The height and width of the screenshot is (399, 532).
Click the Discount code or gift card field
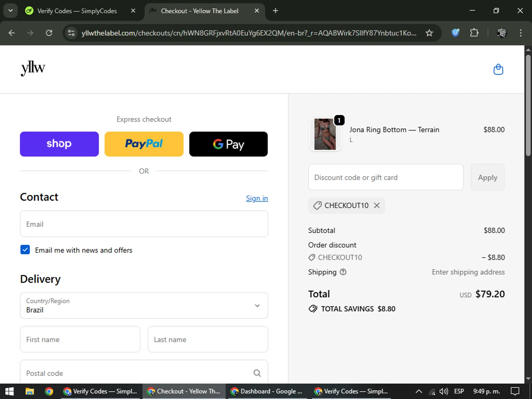[x=386, y=177]
